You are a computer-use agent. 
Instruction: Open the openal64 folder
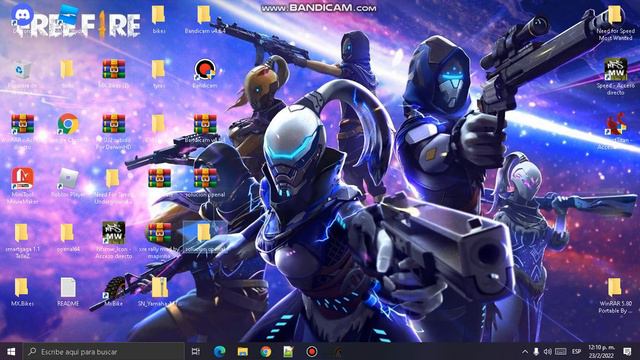coord(68,233)
